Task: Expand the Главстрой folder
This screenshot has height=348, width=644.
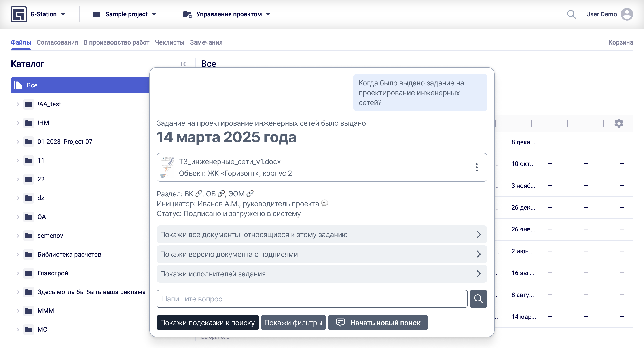Action: tap(18, 273)
